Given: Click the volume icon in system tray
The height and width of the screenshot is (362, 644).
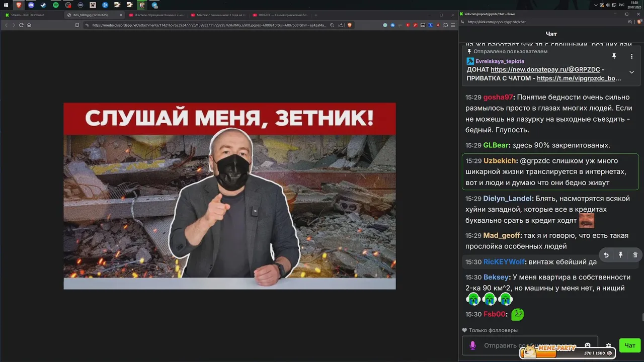Looking at the screenshot, I should point(608,5).
